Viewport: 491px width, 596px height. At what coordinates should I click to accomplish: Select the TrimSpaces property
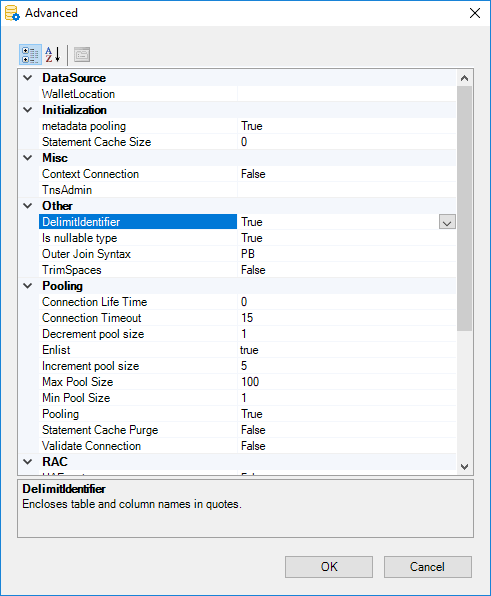tap(138, 269)
